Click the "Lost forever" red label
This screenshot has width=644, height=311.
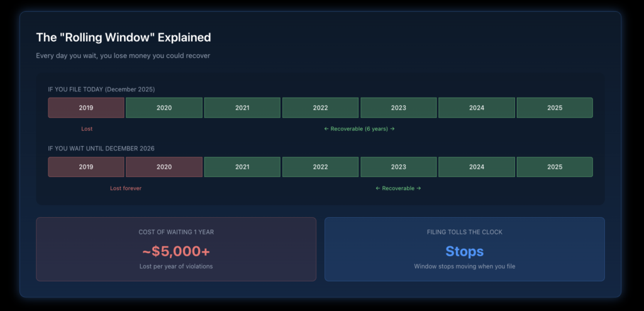tap(126, 188)
